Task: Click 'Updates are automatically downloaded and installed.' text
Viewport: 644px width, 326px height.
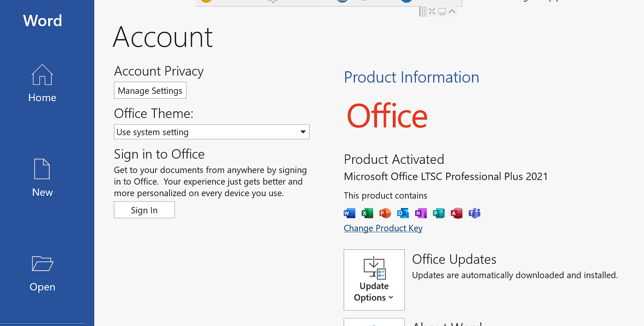Action: click(x=515, y=276)
